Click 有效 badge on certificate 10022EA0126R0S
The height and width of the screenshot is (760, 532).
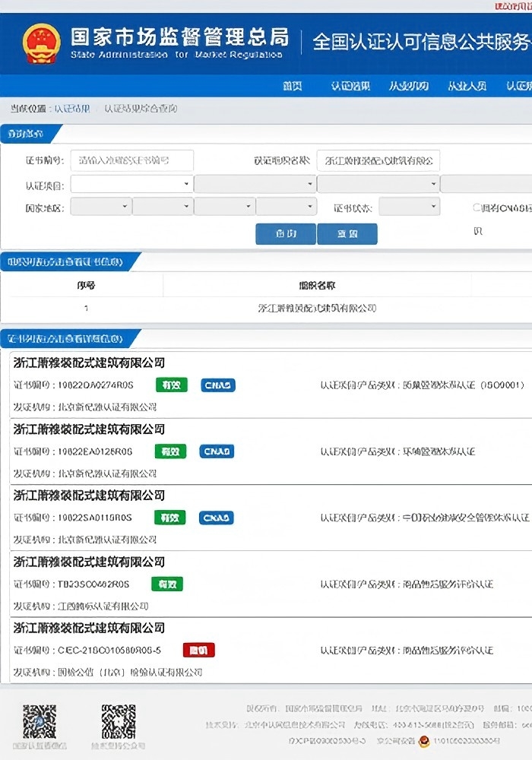[170, 451]
